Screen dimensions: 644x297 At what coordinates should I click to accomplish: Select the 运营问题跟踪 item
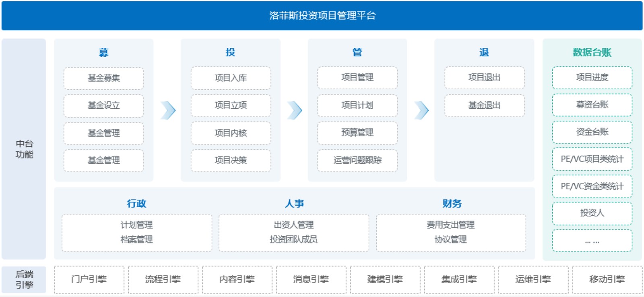(357, 161)
